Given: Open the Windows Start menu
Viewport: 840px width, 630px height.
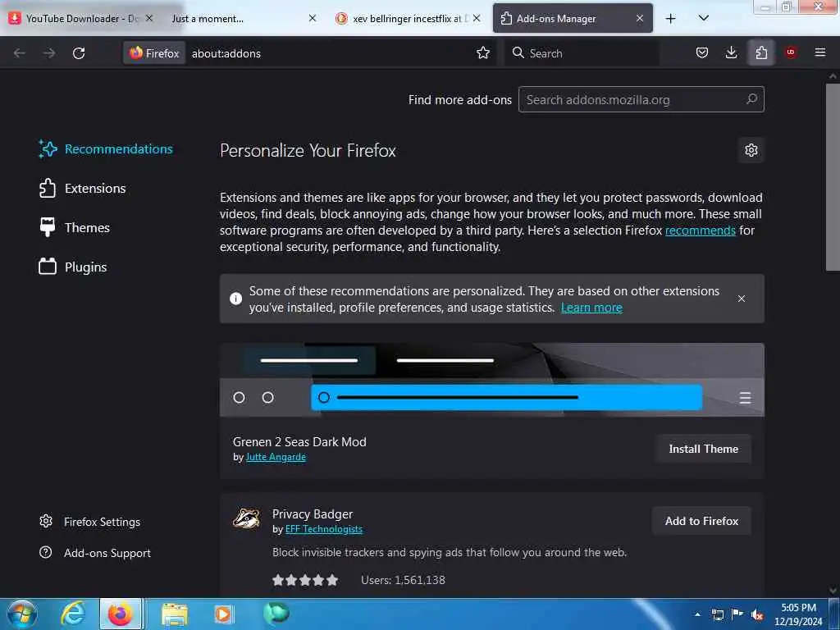Looking at the screenshot, I should pos(21,614).
